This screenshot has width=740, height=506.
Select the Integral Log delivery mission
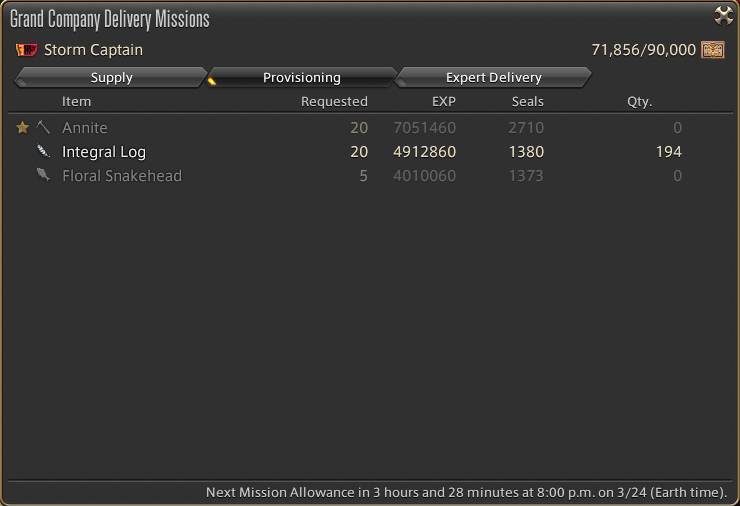click(x=104, y=152)
